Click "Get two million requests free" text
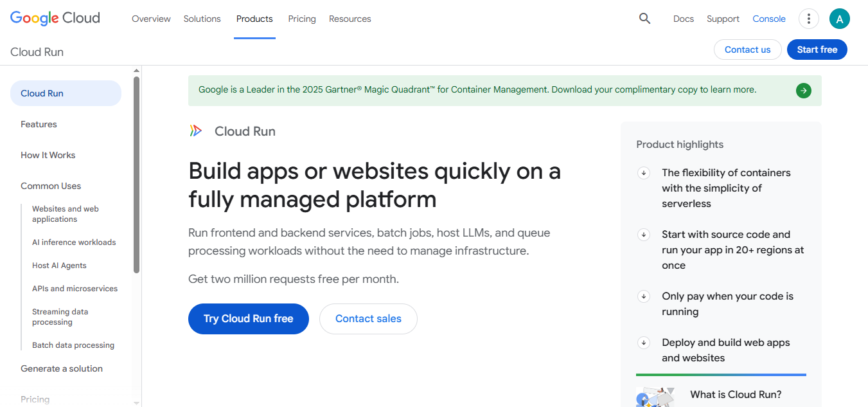 point(294,279)
